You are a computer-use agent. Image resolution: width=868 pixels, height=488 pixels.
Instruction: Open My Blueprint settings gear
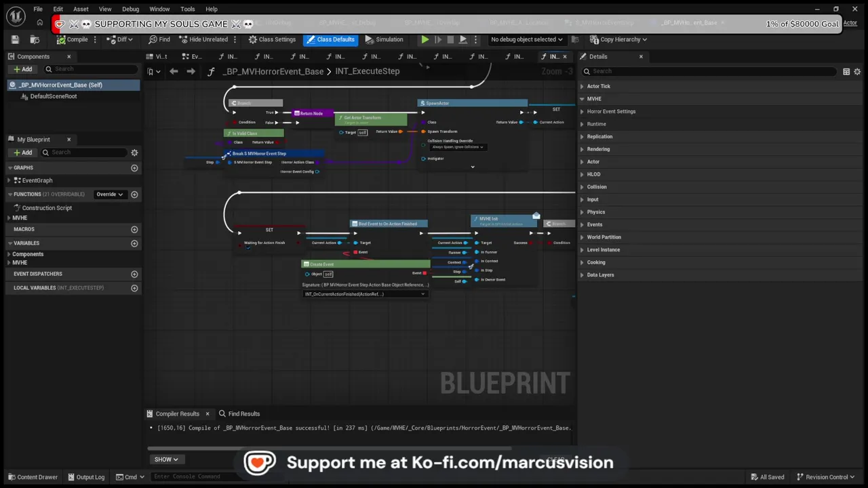(134, 152)
